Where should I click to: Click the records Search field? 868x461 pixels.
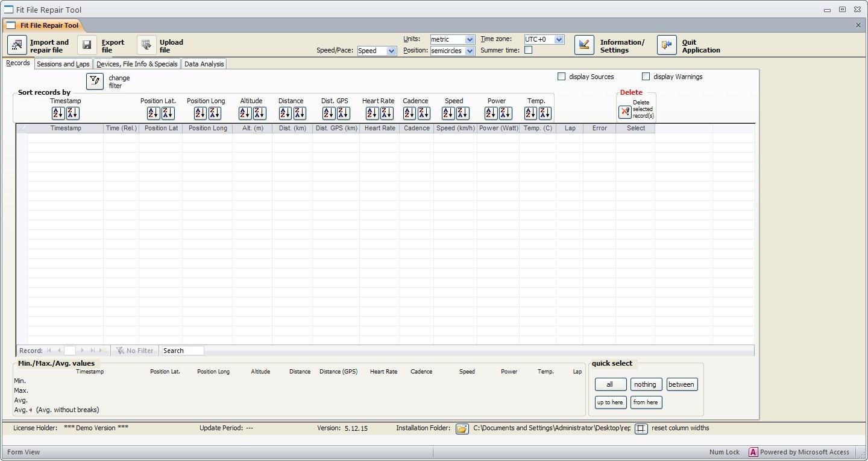point(183,351)
